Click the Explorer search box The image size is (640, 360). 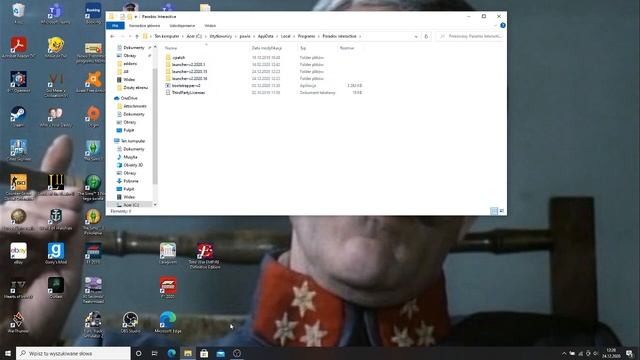[470, 36]
